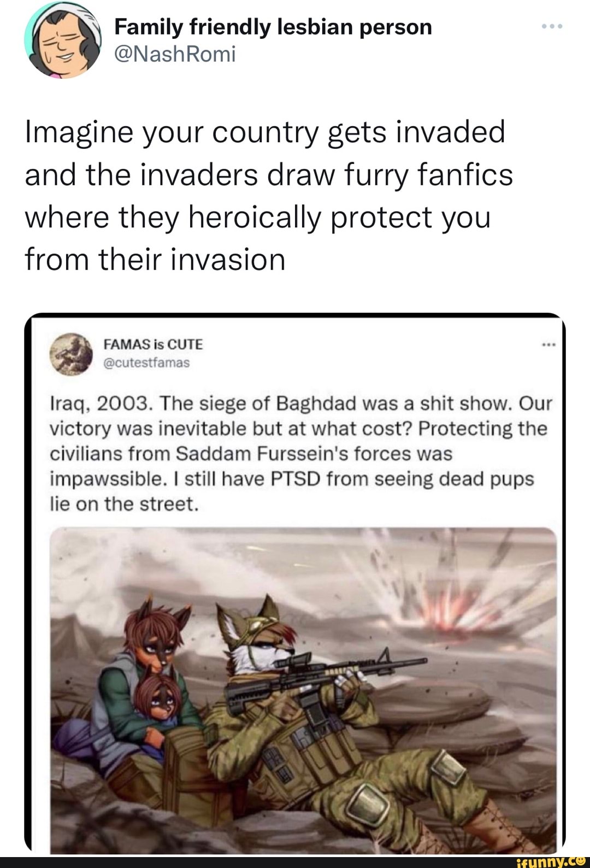Click the @cutestfamas handle
This screenshot has width=590, height=868.
146,362
